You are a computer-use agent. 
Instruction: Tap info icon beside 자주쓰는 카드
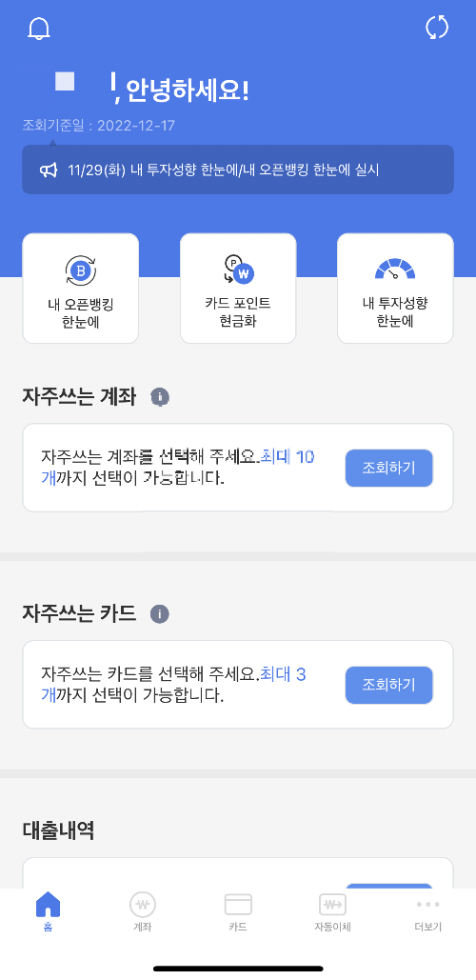[160, 613]
